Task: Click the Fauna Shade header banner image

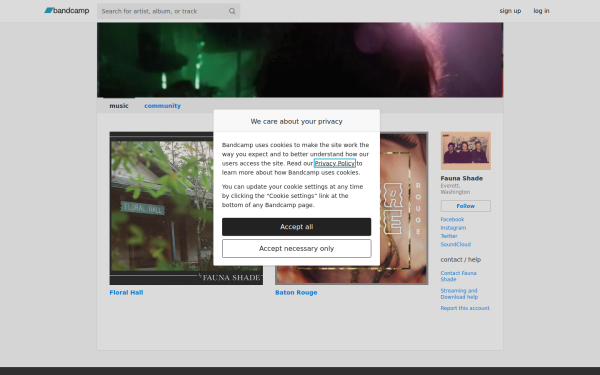Action: [300, 60]
